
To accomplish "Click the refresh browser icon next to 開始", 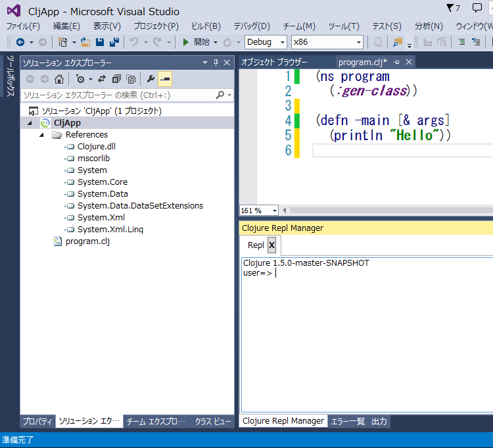I will 227,42.
